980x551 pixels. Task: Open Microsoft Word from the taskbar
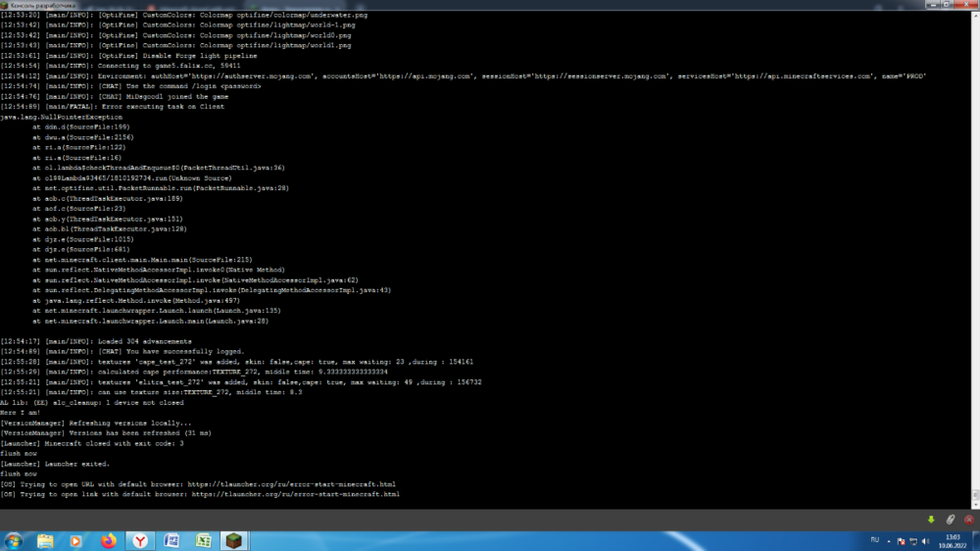171,541
